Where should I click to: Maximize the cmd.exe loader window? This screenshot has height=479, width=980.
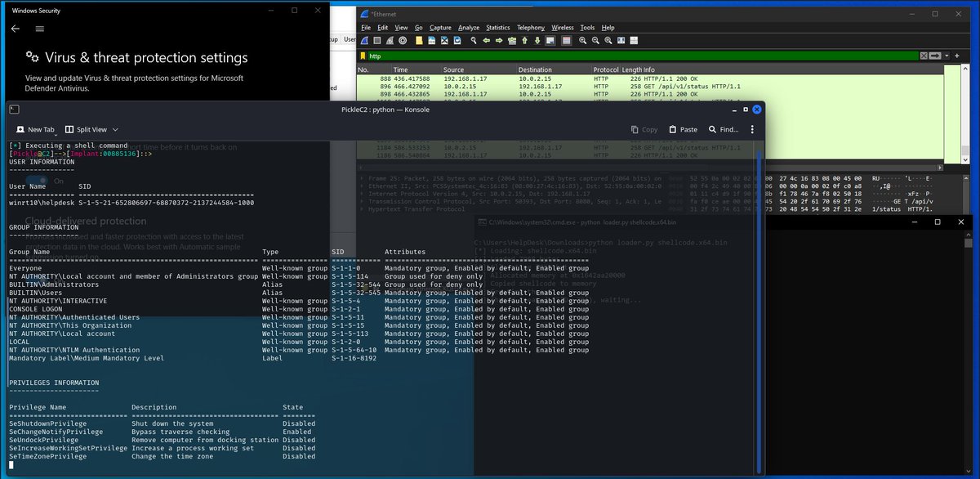coord(938,222)
